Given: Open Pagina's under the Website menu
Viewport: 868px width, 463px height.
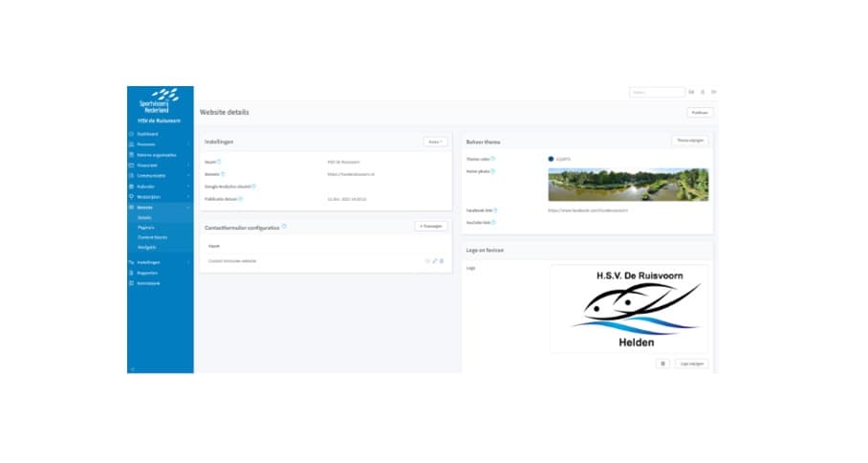Looking at the screenshot, I should click(x=146, y=228).
